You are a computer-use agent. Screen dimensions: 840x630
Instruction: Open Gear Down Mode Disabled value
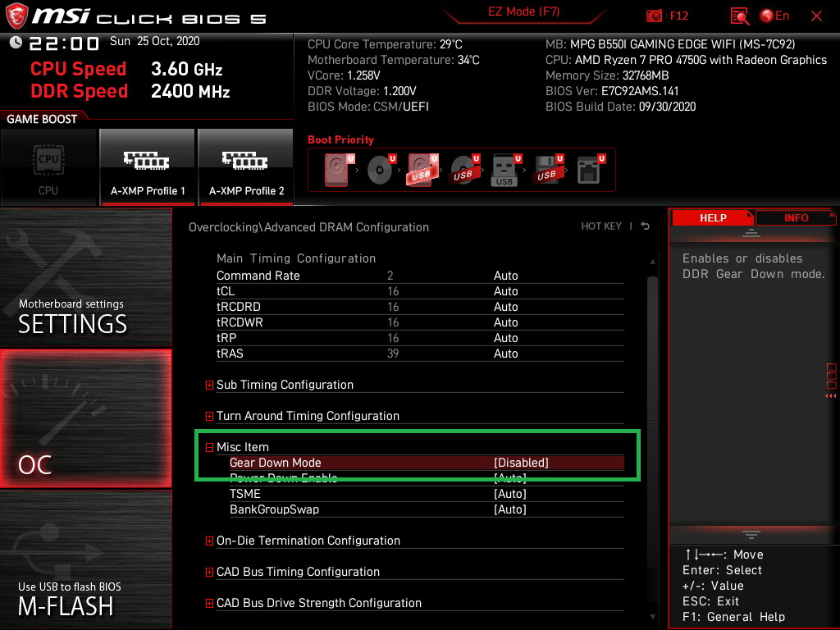tap(521, 463)
